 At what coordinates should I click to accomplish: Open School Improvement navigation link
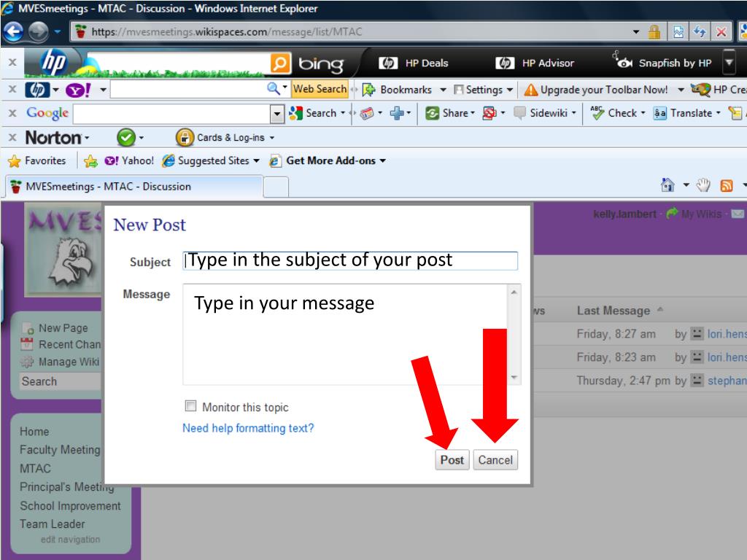click(x=71, y=506)
